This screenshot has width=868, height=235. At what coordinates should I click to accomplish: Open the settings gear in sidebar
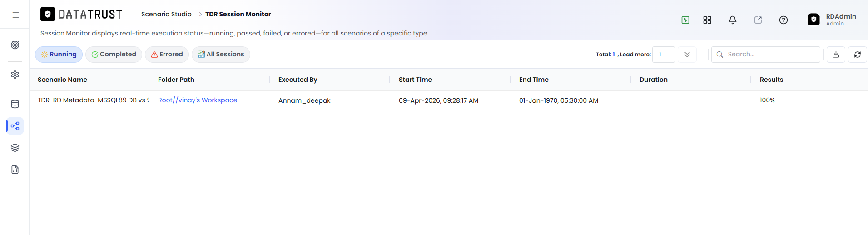15,75
